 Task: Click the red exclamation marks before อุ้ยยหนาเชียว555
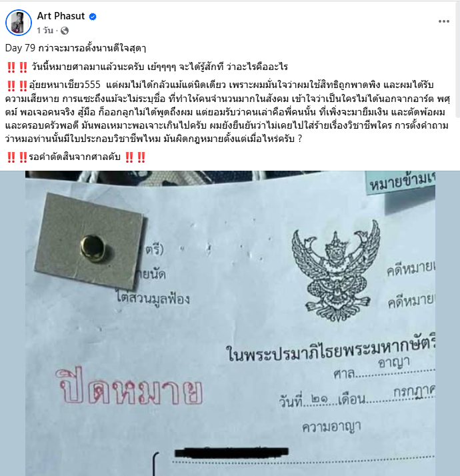point(17,86)
